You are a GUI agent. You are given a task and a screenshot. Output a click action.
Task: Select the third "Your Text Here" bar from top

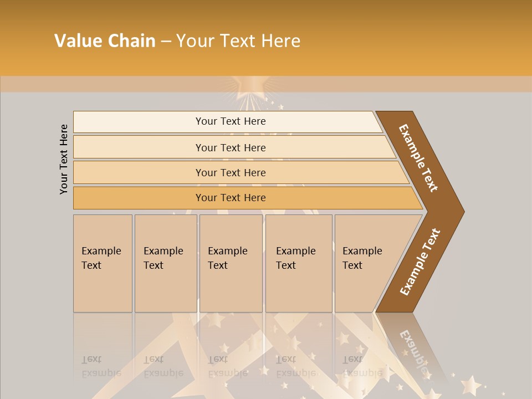click(230, 172)
